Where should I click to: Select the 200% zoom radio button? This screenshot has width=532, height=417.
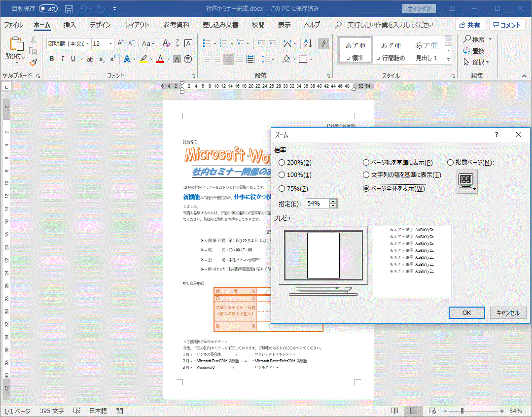tap(282, 163)
